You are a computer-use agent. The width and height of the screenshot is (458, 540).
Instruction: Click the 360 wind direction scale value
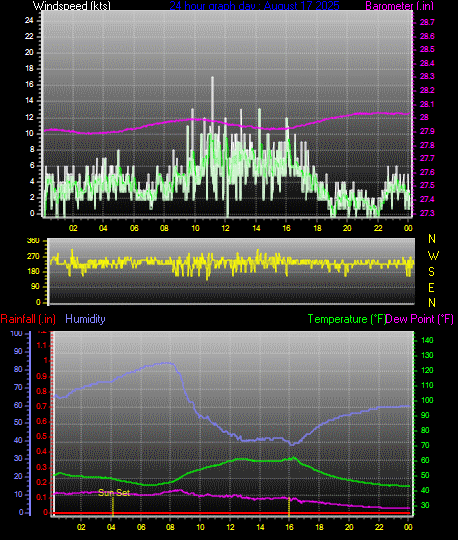click(x=34, y=241)
